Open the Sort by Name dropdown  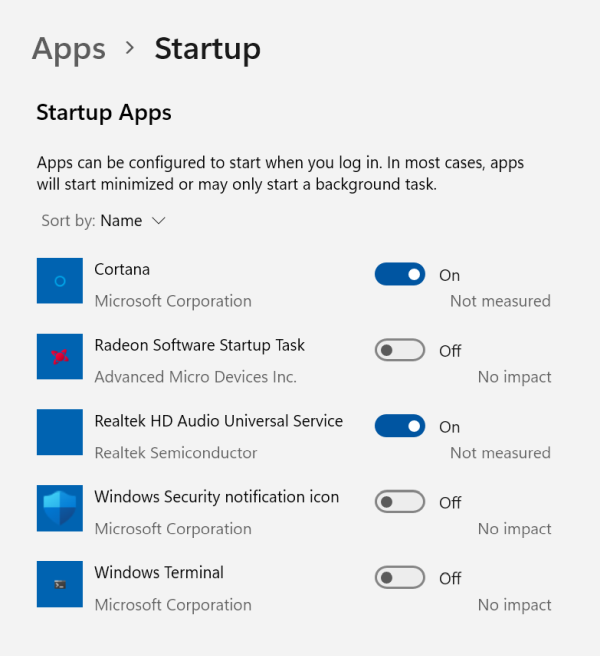pos(121,221)
